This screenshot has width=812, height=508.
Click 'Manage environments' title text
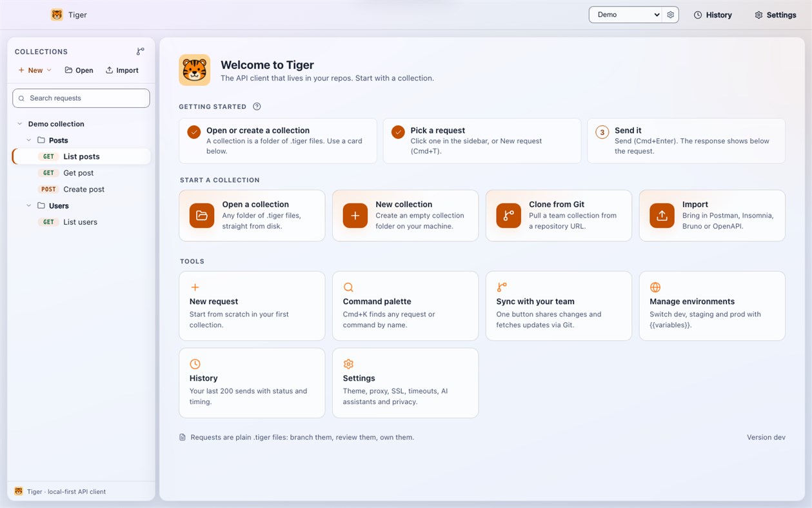[x=692, y=301]
